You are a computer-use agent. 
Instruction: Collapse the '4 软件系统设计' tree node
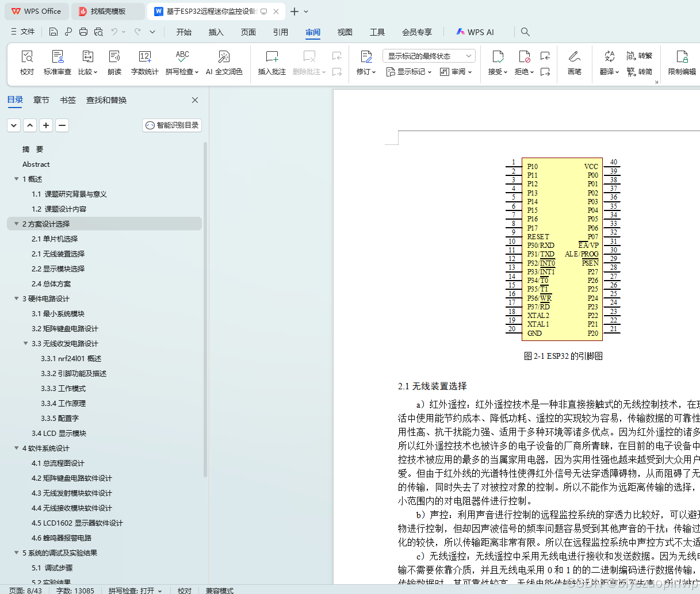(16, 448)
